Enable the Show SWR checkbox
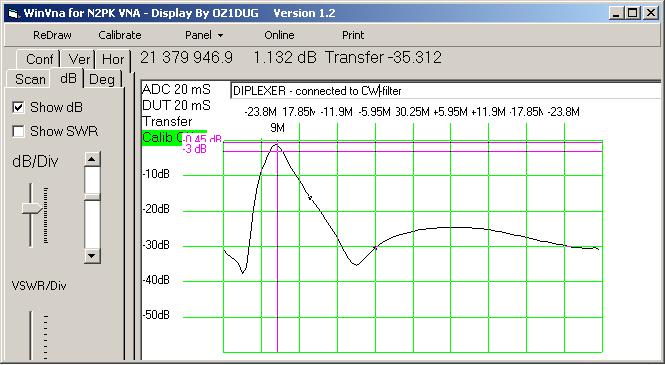The height and width of the screenshot is (365, 665). click(18, 131)
